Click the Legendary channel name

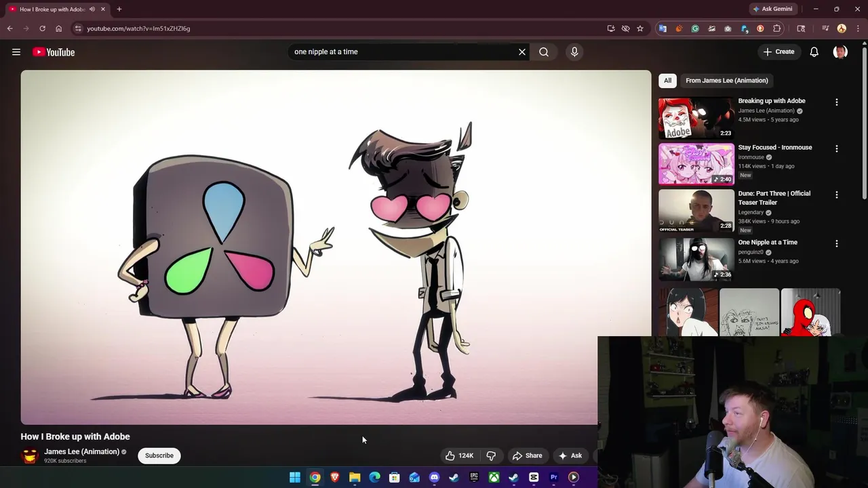point(751,212)
